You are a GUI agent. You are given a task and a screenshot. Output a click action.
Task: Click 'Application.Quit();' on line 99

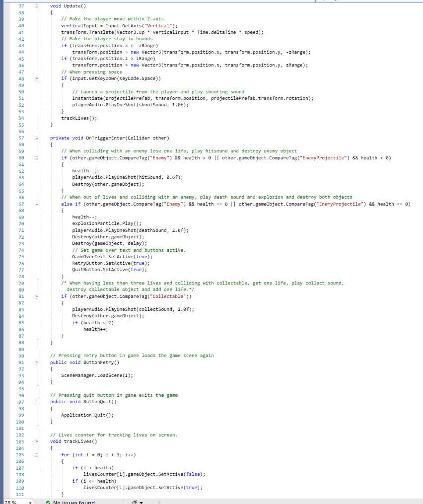tap(87, 415)
